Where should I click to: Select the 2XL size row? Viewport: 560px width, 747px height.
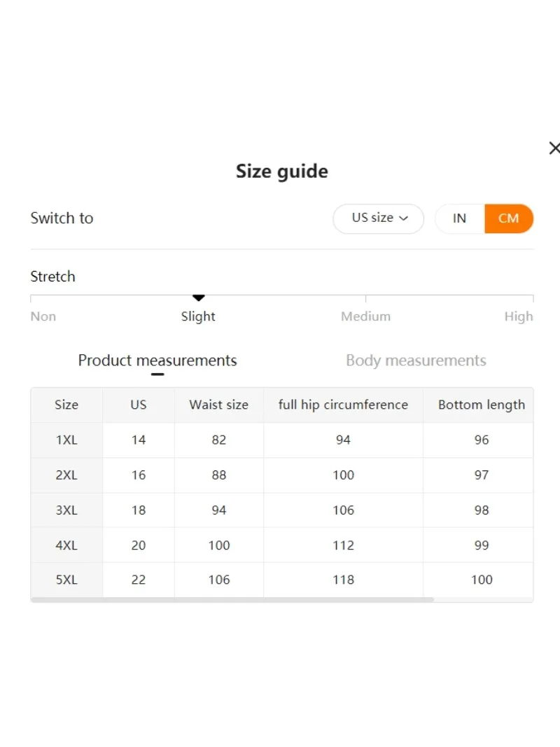[66, 475]
